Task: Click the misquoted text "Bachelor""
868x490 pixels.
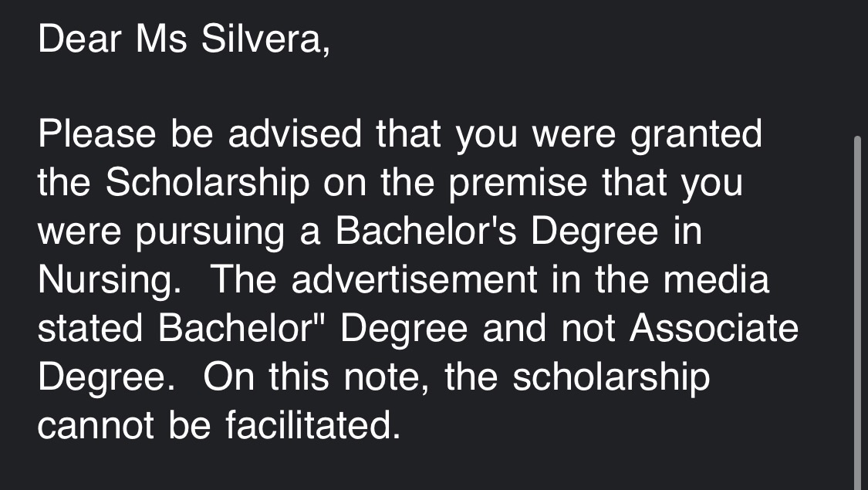Action: click(x=241, y=329)
